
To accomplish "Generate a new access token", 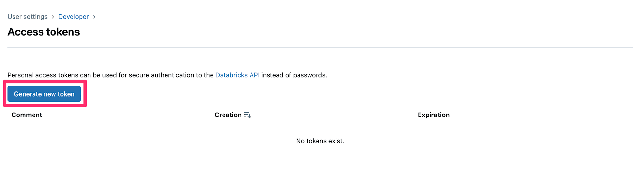I will point(44,94).
